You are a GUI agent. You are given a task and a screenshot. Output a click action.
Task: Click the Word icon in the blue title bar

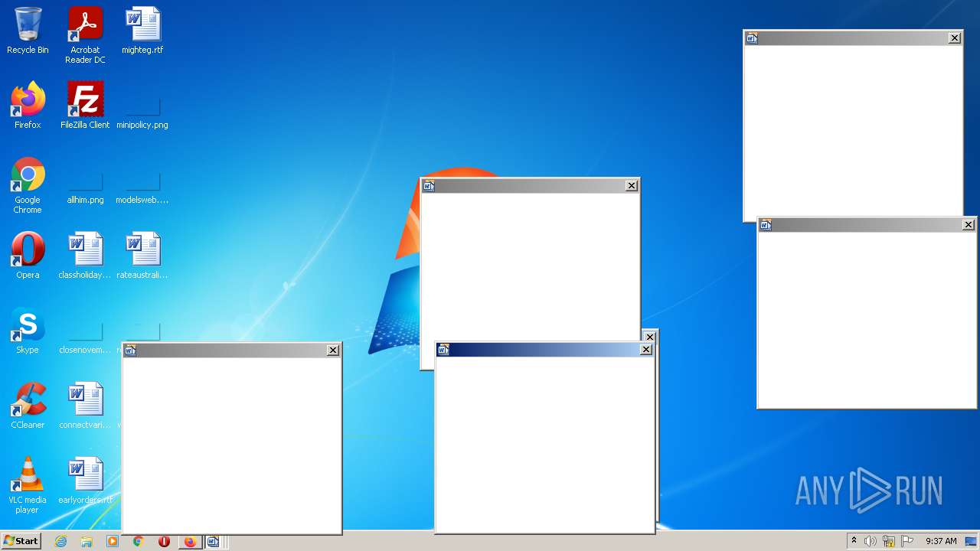[x=443, y=350]
